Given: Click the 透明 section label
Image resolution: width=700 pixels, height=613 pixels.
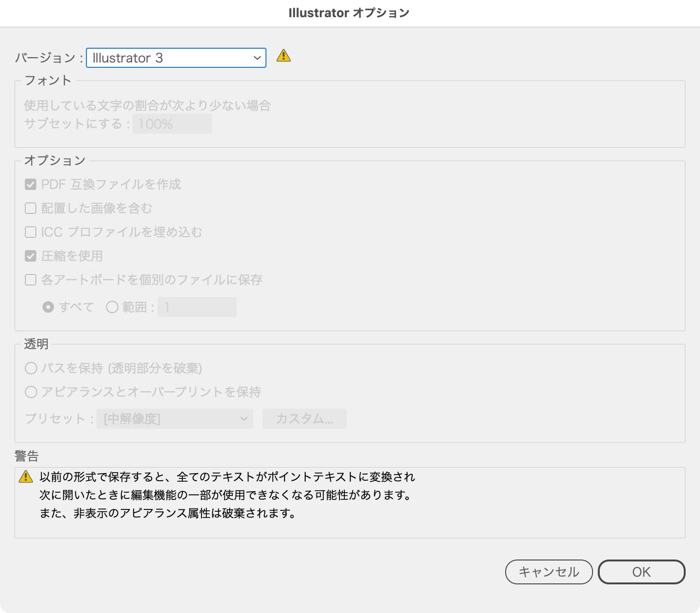Looking at the screenshot, I should pyautogui.click(x=36, y=344).
